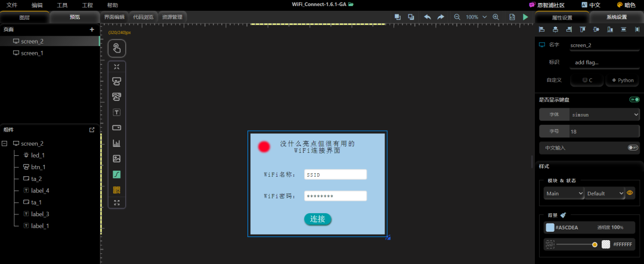Add an image button widget from the toolbar
Viewport: 644px width, 264px height.
[117, 97]
